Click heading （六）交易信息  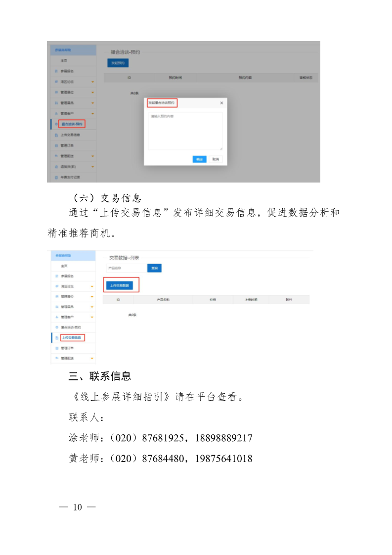[x=106, y=198]
